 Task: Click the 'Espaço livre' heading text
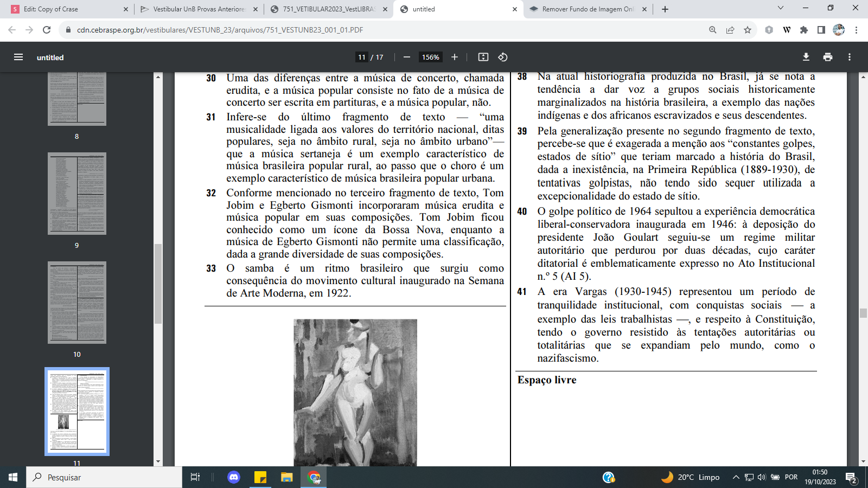pyautogui.click(x=547, y=380)
